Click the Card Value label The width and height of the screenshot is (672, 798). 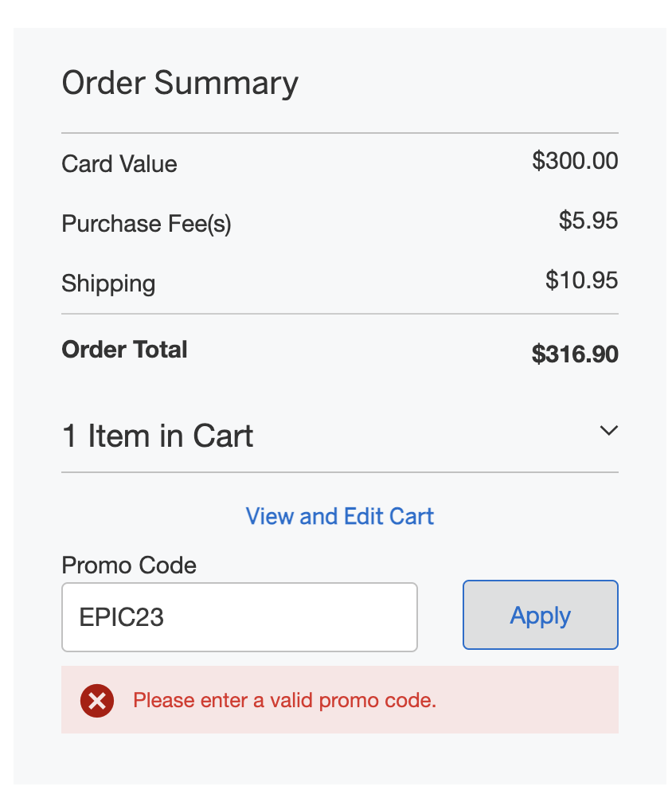(x=119, y=164)
